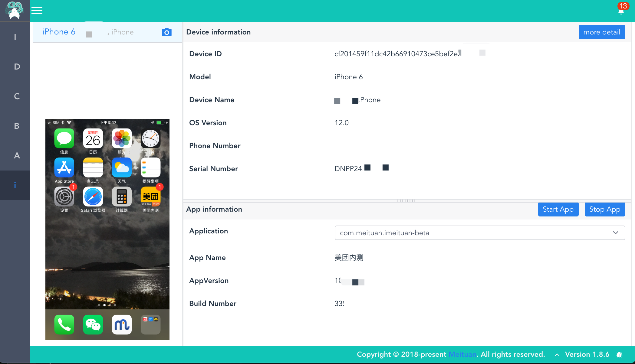The height and width of the screenshot is (364, 635).
Task: Open sidebar item i
Action: (x=15, y=185)
